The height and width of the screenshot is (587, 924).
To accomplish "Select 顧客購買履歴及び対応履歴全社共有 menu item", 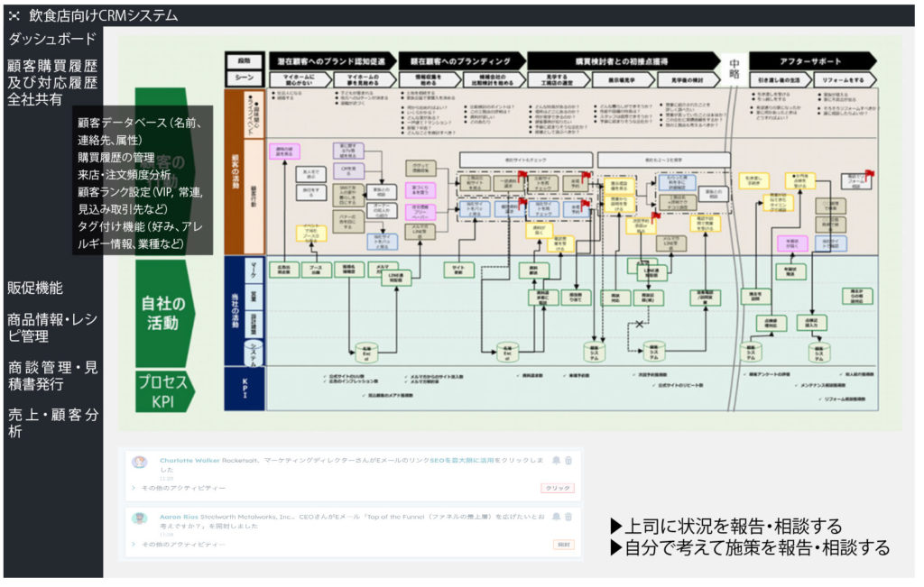I will point(51,82).
